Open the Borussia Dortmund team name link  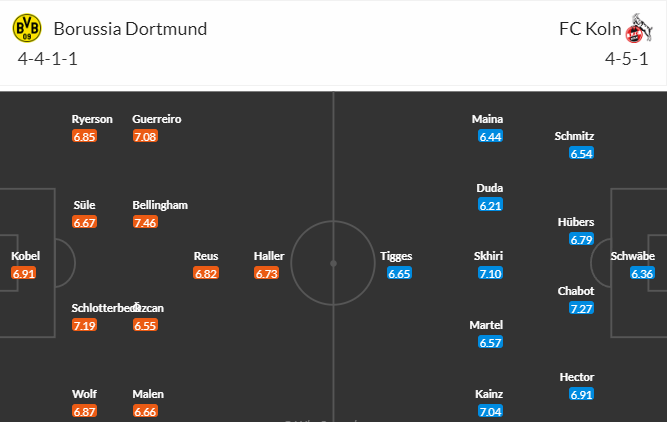click(130, 29)
